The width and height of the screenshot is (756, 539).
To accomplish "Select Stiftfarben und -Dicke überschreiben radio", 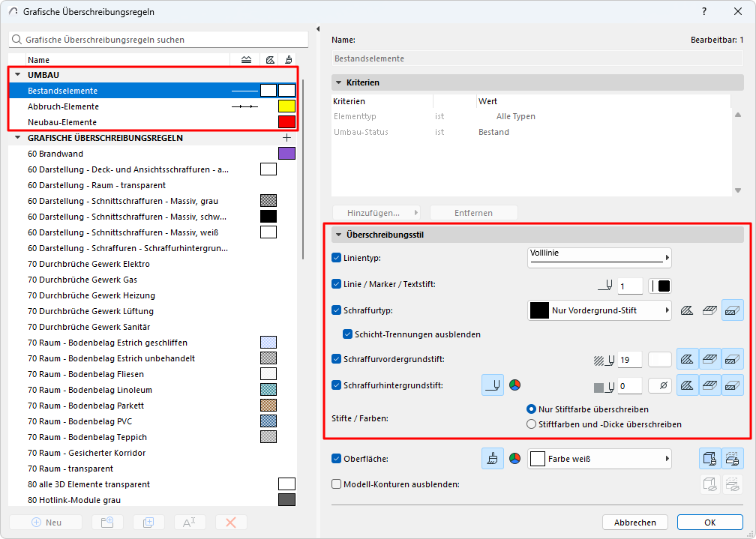I will click(531, 424).
